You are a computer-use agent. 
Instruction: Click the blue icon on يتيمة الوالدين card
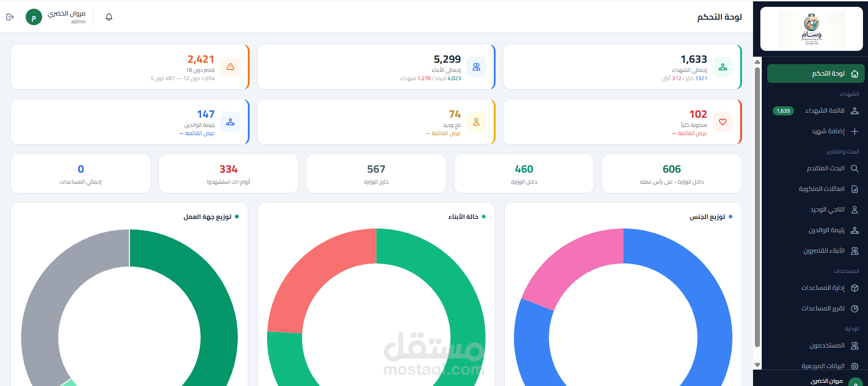[x=230, y=122]
